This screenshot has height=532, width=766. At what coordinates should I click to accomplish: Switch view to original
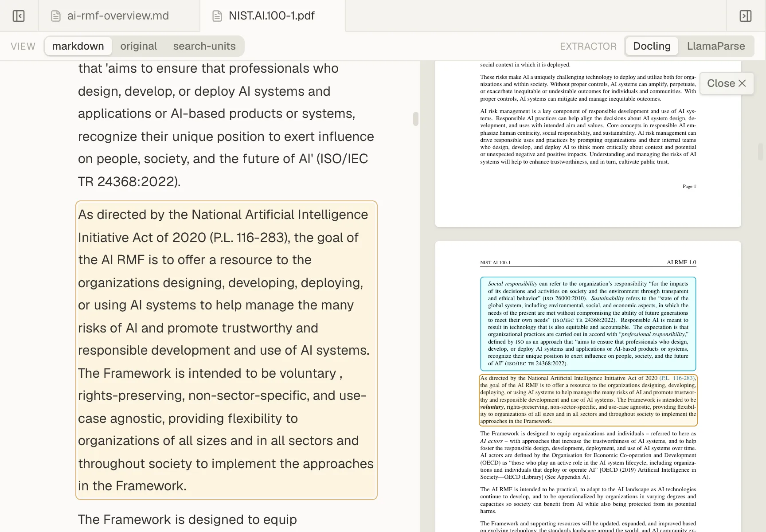[x=138, y=46]
